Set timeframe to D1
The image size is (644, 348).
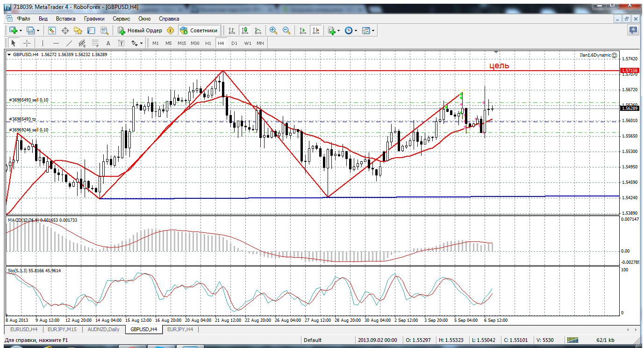(x=234, y=43)
